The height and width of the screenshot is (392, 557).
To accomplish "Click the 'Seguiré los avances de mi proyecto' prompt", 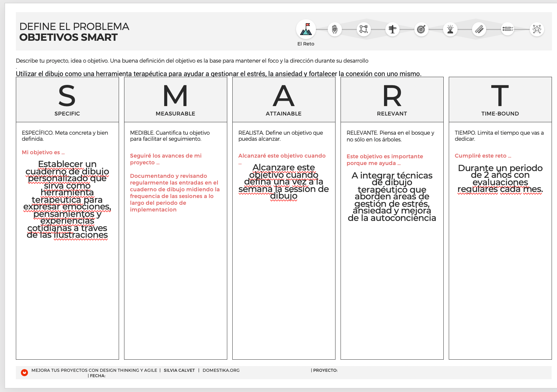I will [x=166, y=159].
